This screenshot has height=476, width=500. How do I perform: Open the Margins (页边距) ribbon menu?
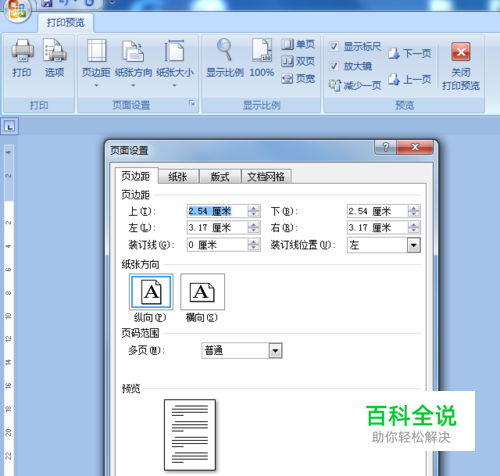coord(96,63)
